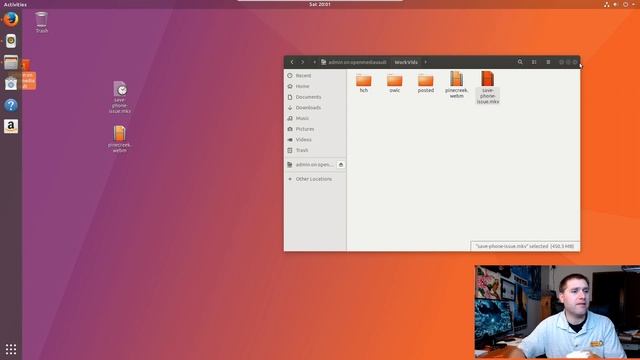Go forward in the file manager

tap(302, 62)
